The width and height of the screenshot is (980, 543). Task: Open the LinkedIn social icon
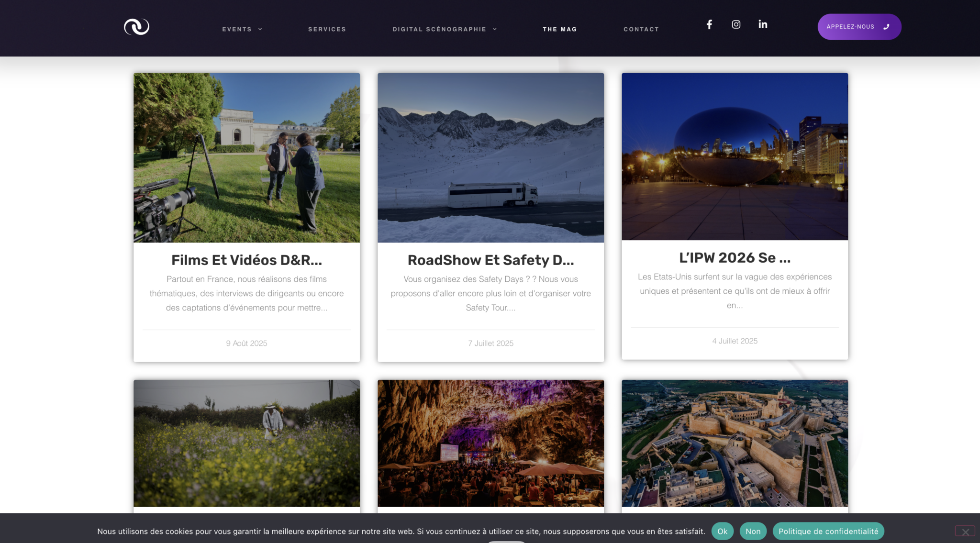[x=763, y=24]
